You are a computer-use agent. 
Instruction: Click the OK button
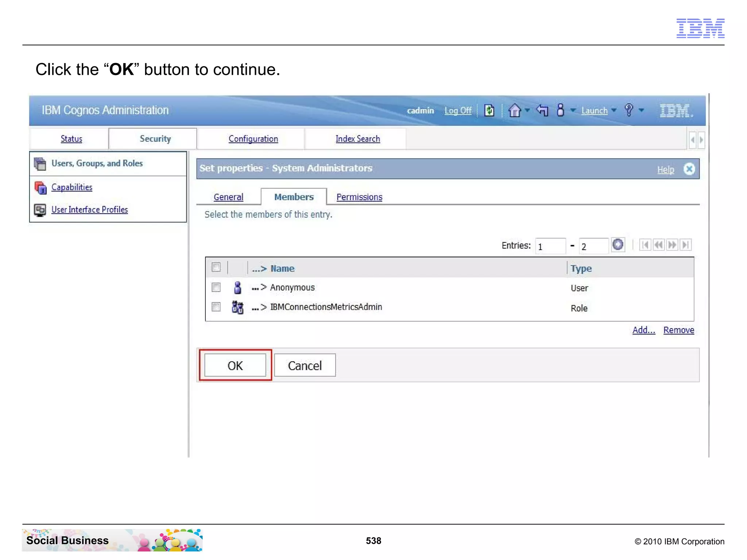235,365
